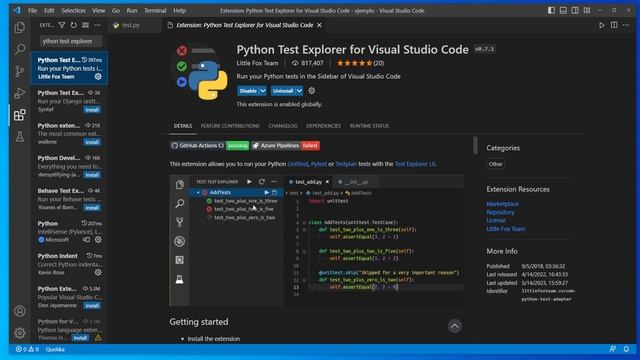Switch to the Changelog tab
Image resolution: width=640 pixels, height=360 pixels.
point(283,126)
